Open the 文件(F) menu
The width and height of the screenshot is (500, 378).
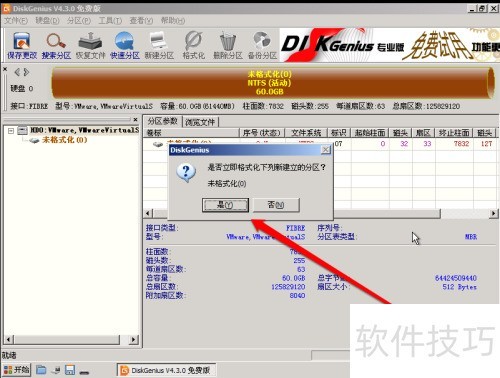(x=16, y=21)
